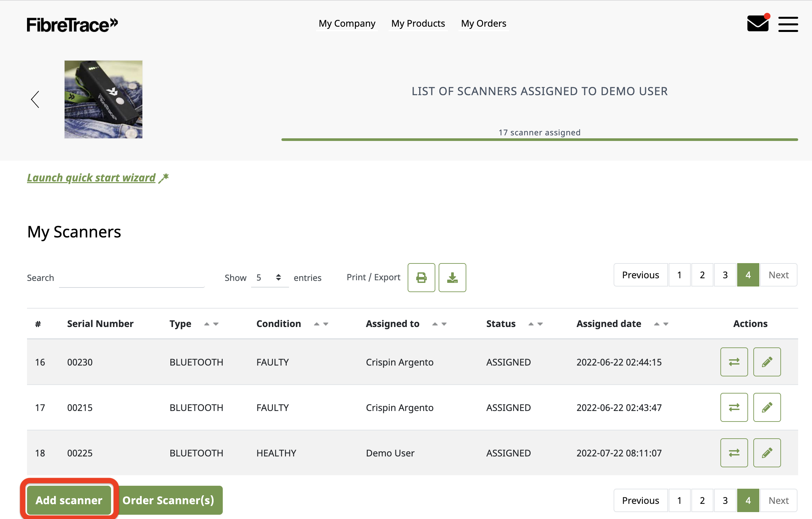Click the back arrow beside scanner image
This screenshot has width=812, height=519.
click(x=35, y=99)
